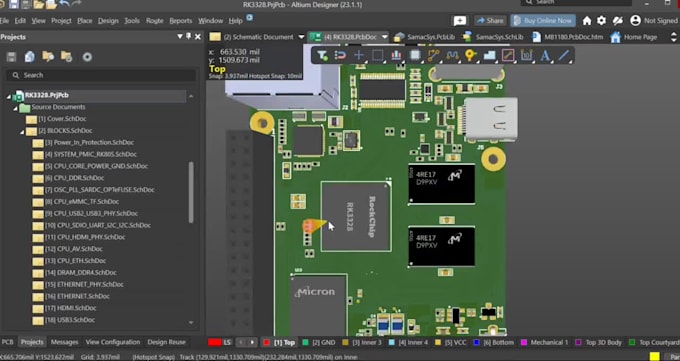Click the Open folder icon in title bar
This screenshot has height=361, width=680.
pyautogui.click(x=39, y=4)
